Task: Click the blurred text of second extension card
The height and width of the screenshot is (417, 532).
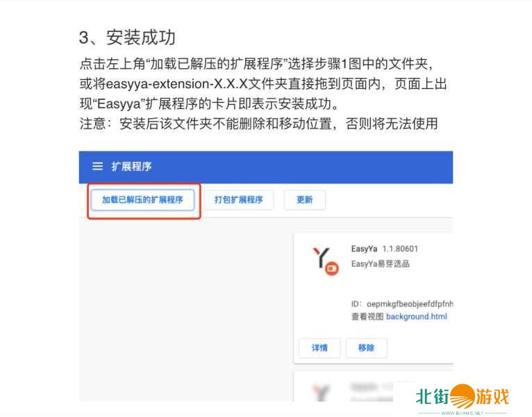Action: click(x=371, y=391)
